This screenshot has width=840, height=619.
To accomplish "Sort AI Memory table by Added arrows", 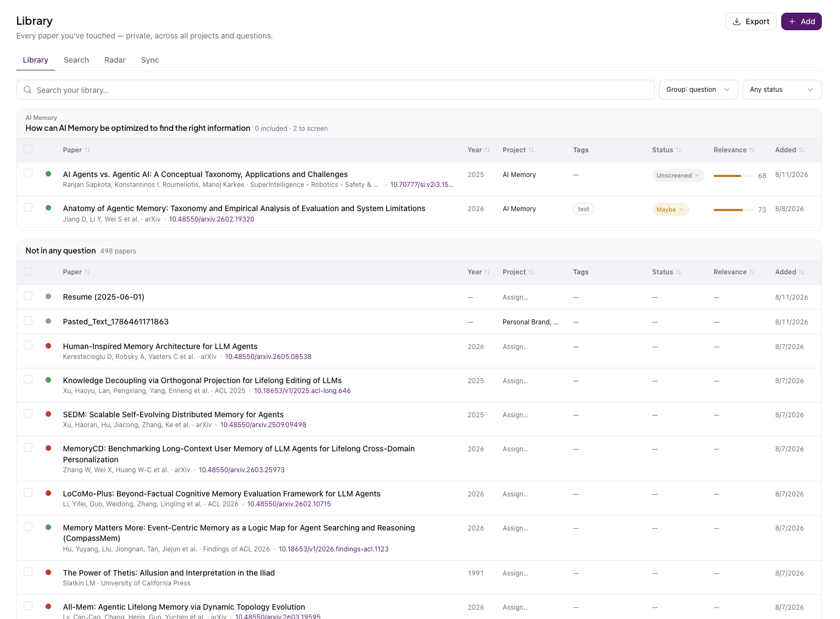I will [x=802, y=150].
